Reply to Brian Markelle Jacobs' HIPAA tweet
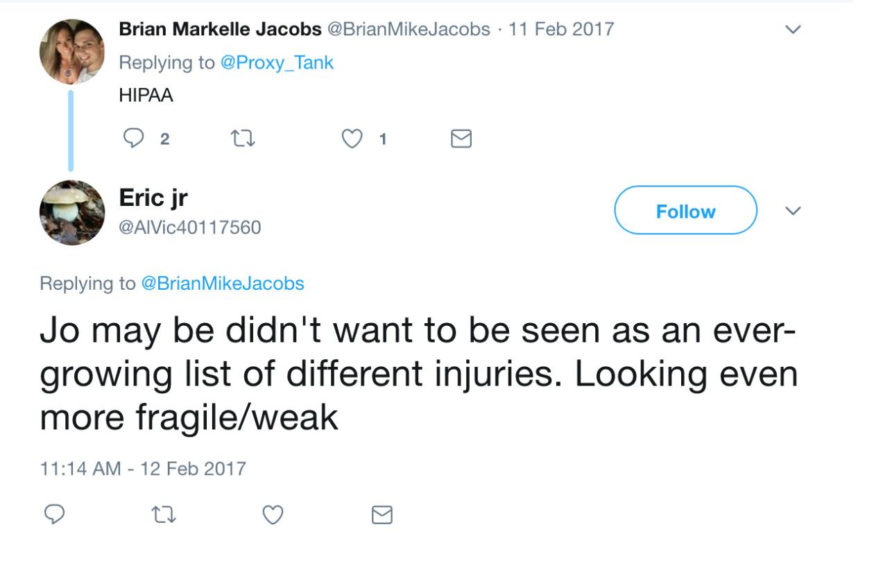 pyautogui.click(x=132, y=139)
